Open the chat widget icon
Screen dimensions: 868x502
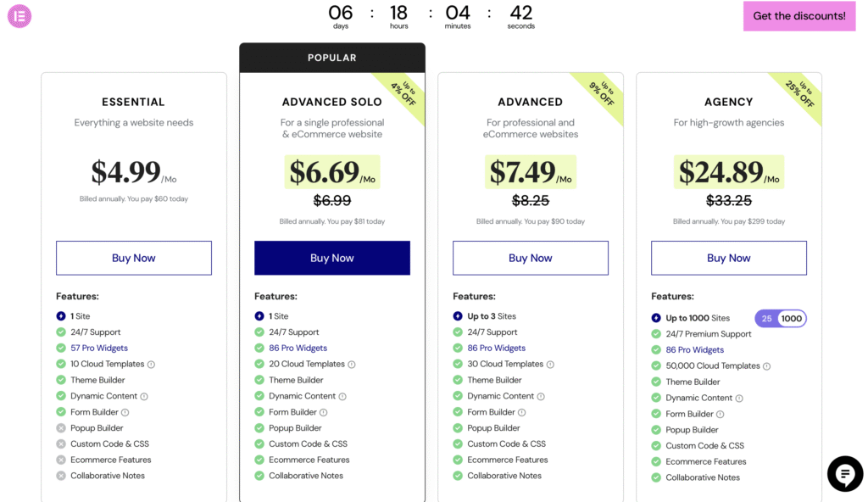[x=844, y=474]
